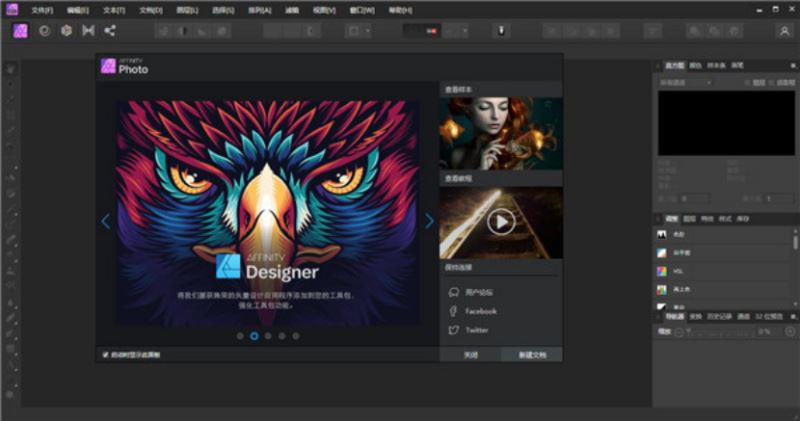The height and width of the screenshot is (421, 800).
Task: Open the Assistant manager tuxedo icon
Action: coord(501,31)
